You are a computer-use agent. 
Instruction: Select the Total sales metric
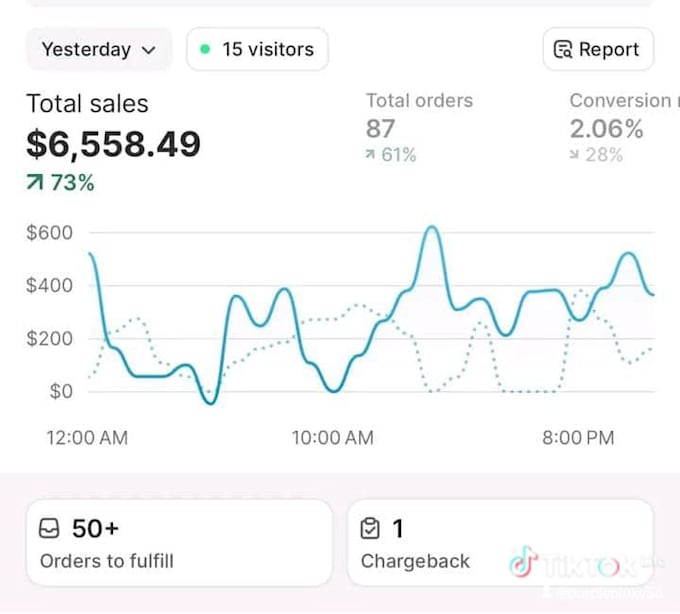point(114,141)
